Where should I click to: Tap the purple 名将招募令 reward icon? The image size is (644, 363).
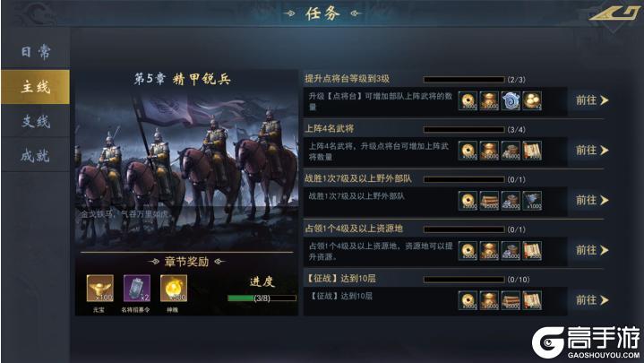137,289
